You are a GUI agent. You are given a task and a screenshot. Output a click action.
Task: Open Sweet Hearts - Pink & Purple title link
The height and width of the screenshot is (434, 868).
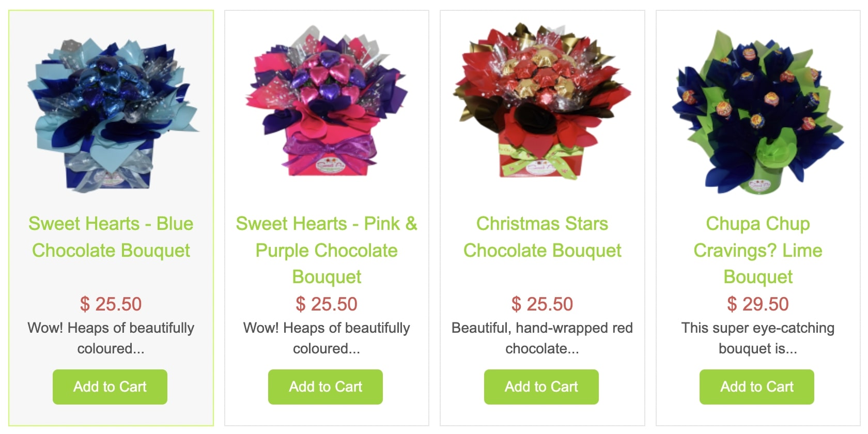click(x=327, y=250)
